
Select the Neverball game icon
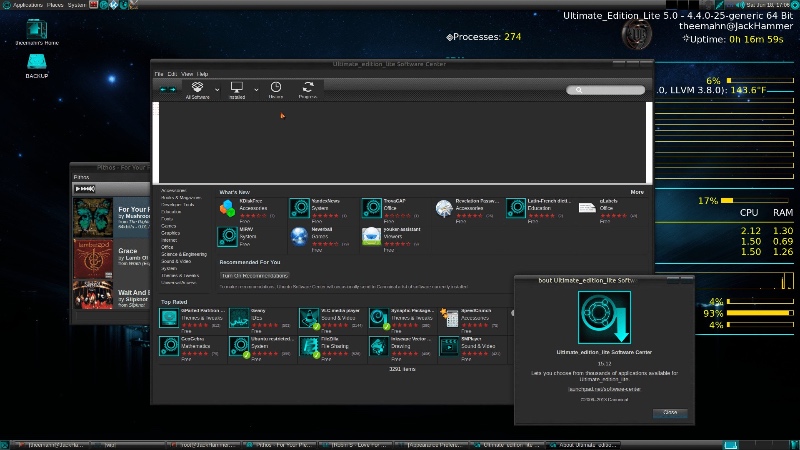tap(302, 236)
